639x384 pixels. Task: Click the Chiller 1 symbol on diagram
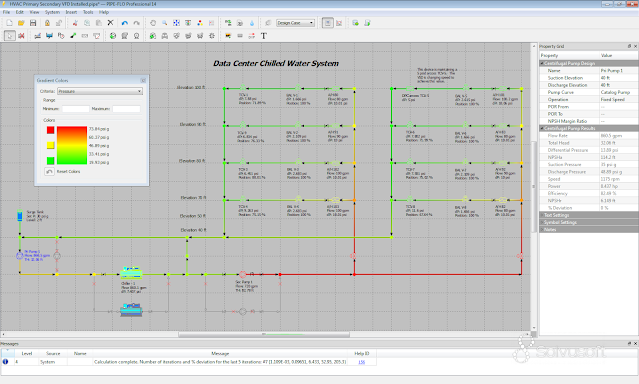(x=131, y=272)
